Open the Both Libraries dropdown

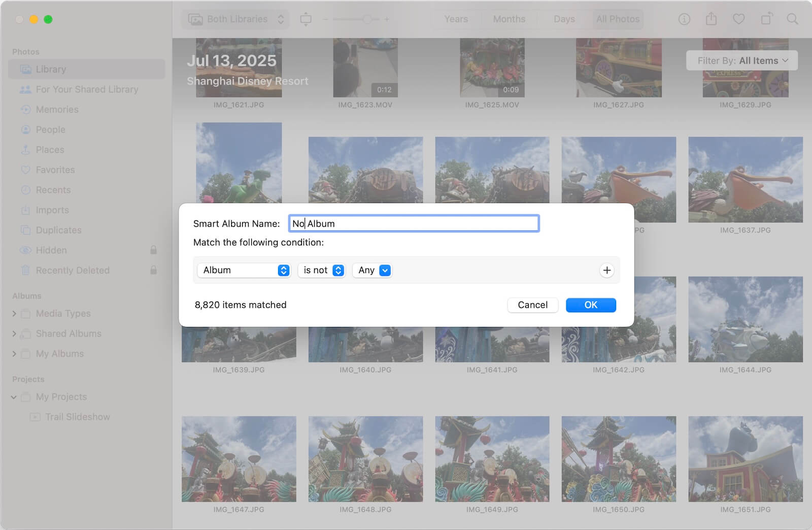point(236,19)
